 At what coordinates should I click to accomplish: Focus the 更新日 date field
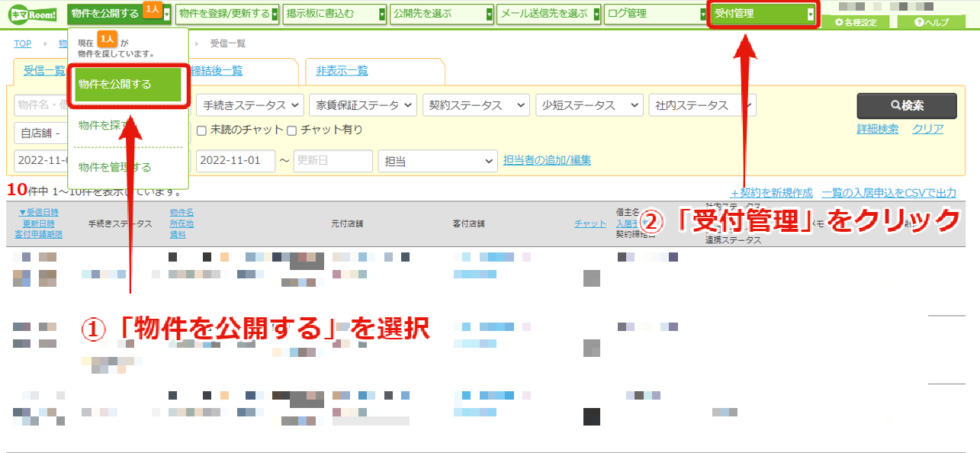[333, 161]
